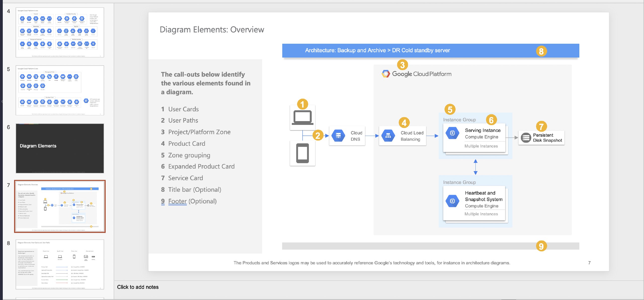Image resolution: width=644 pixels, height=300 pixels.
Task: Click the Cloud Load Balancing hexagon icon
Action: pos(388,136)
